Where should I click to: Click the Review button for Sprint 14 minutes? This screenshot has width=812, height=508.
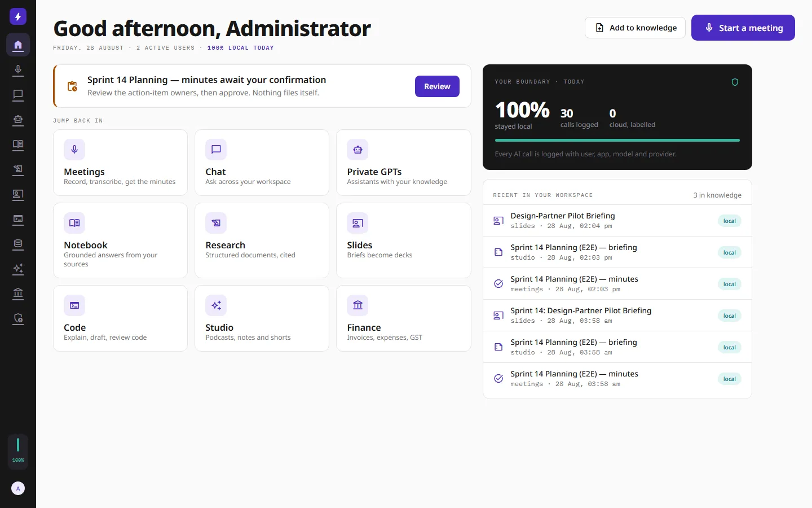tap(437, 86)
